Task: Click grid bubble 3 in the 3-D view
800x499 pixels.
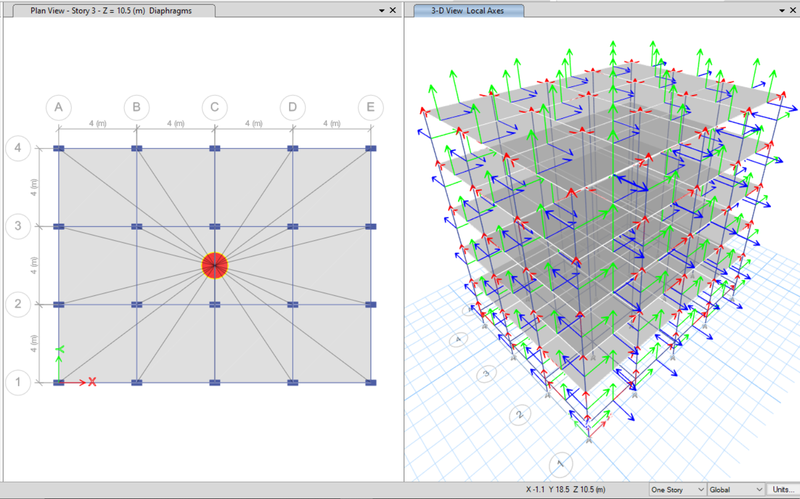Action: (x=486, y=373)
